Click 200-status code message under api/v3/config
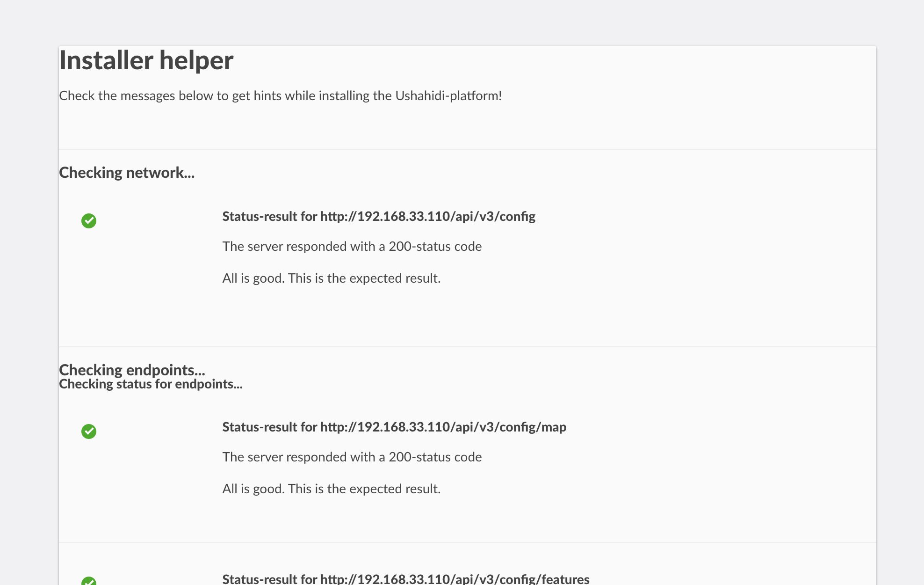The width and height of the screenshot is (924, 585). click(x=352, y=247)
